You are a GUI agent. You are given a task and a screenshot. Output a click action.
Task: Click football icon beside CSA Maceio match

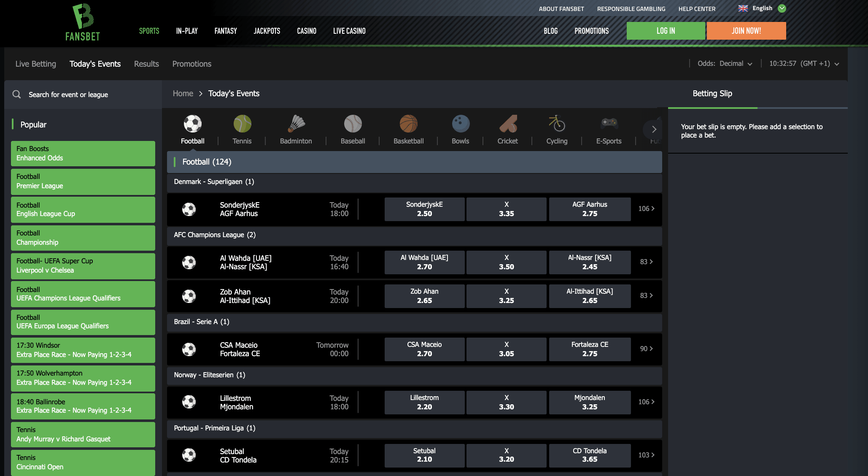coord(189,349)
